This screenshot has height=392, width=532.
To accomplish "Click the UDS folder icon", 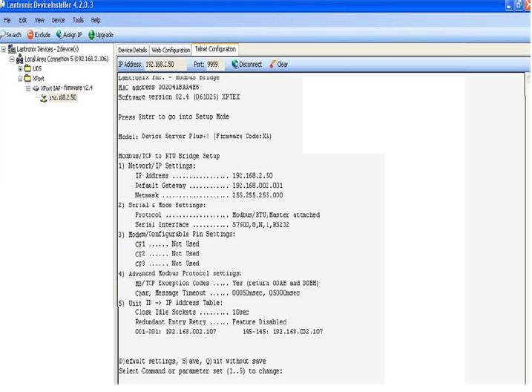I will click(27, 68).
